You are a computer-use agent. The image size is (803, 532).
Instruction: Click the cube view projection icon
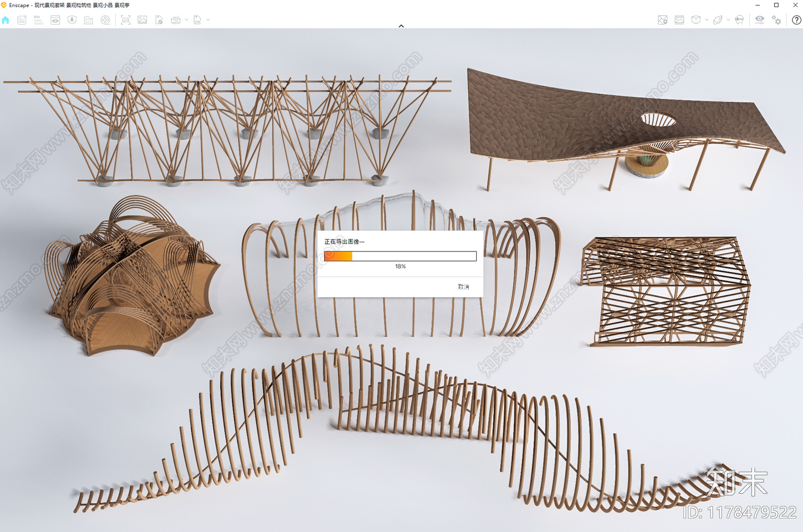[x=696, y=20]
